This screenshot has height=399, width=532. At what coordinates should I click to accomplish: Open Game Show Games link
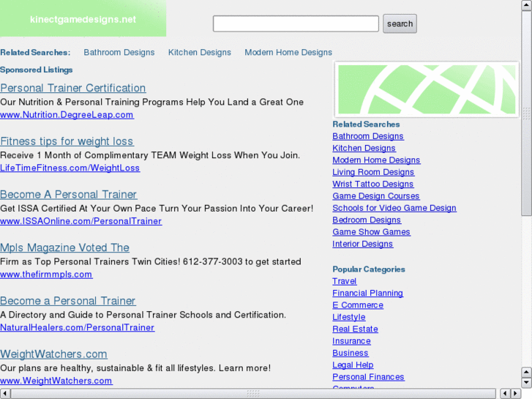point(371,232)
